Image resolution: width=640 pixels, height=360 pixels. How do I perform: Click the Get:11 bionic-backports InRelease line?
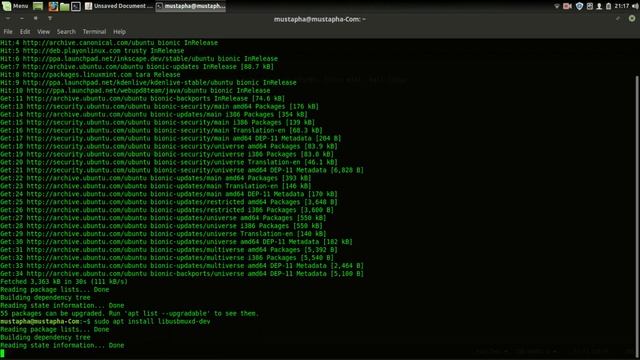tap(142, 98)
